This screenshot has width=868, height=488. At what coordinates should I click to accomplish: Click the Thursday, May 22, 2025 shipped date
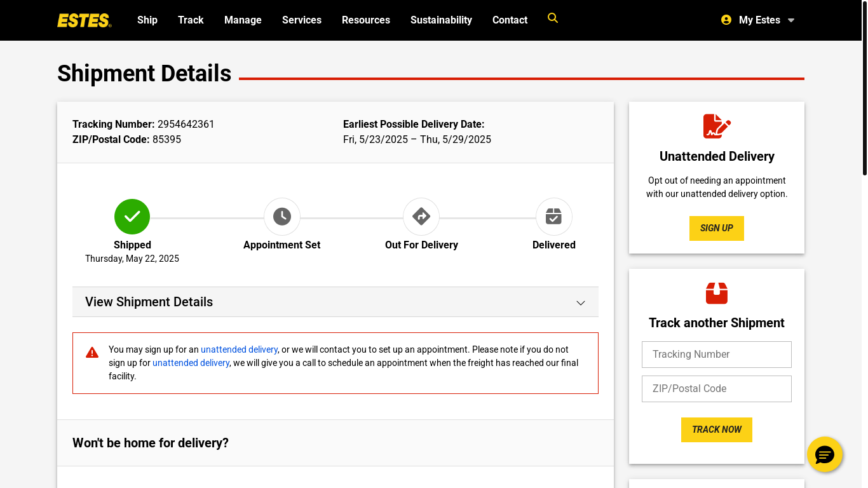[x=132, y=259]
